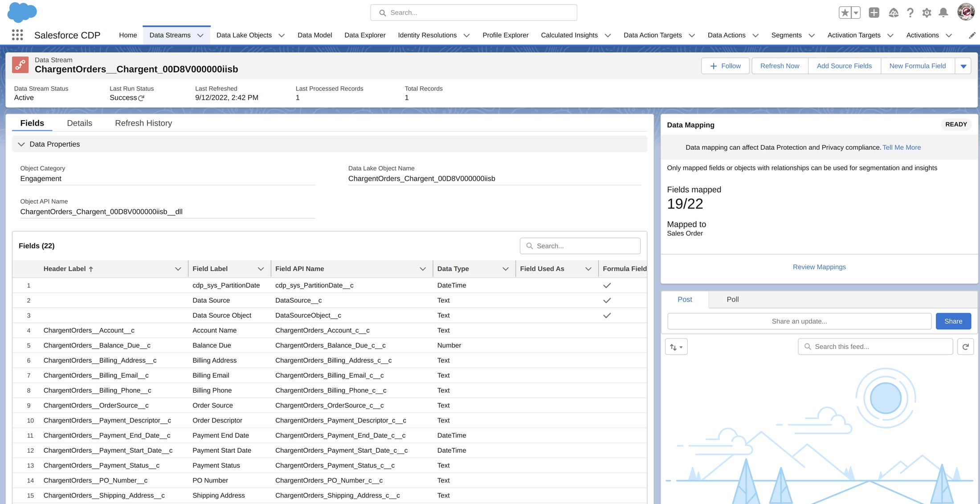Open the Calculated Insights dropdown chevron
This screenshot has height=504, width=980.
608,35
